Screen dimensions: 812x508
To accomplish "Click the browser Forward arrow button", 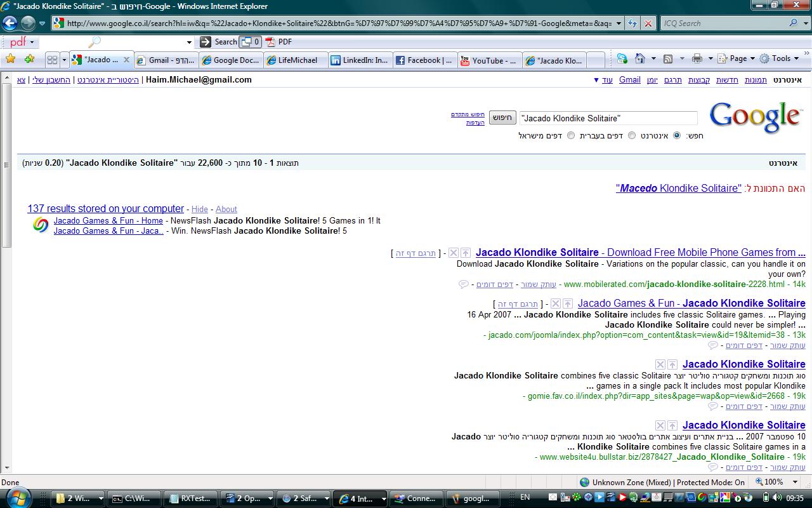I will pyautogui.click(x=28, y=23).
